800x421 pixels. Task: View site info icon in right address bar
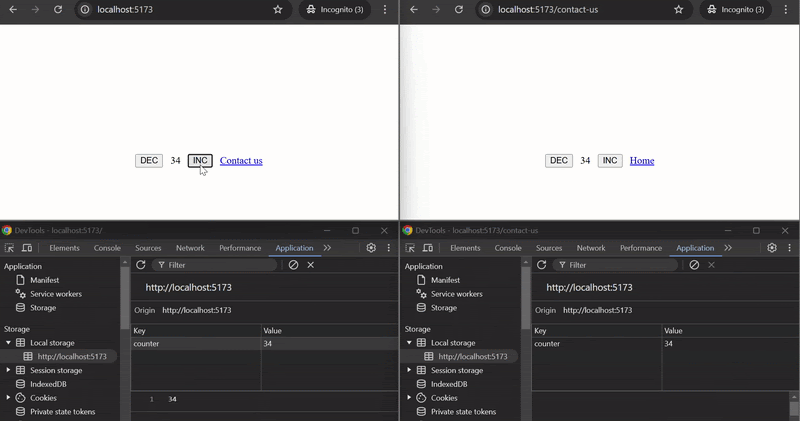486,9
